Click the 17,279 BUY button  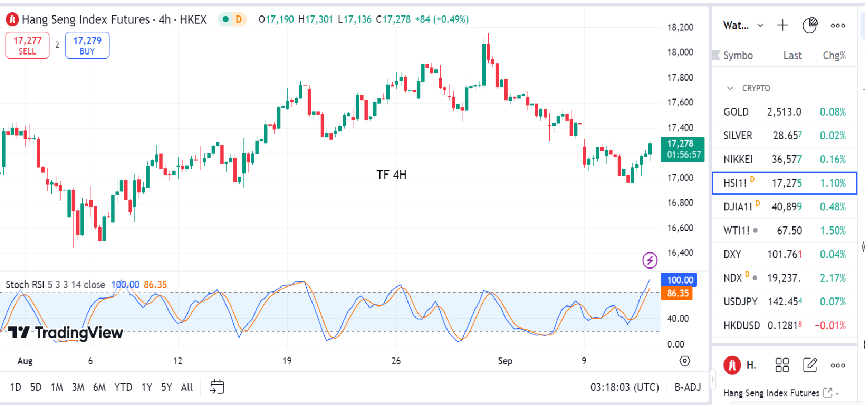tap(87, 45)
